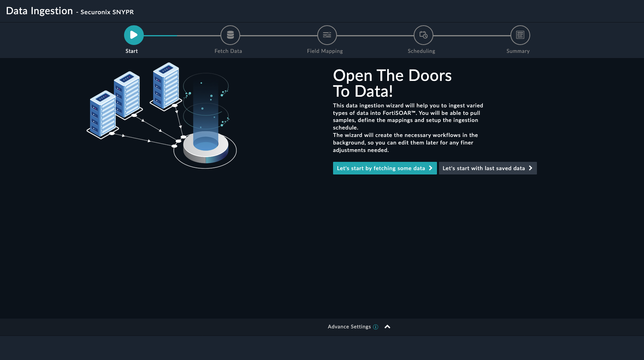Click the "Open The Doors To Data!" heading
644x360 pixels.
tap(392, 83)
